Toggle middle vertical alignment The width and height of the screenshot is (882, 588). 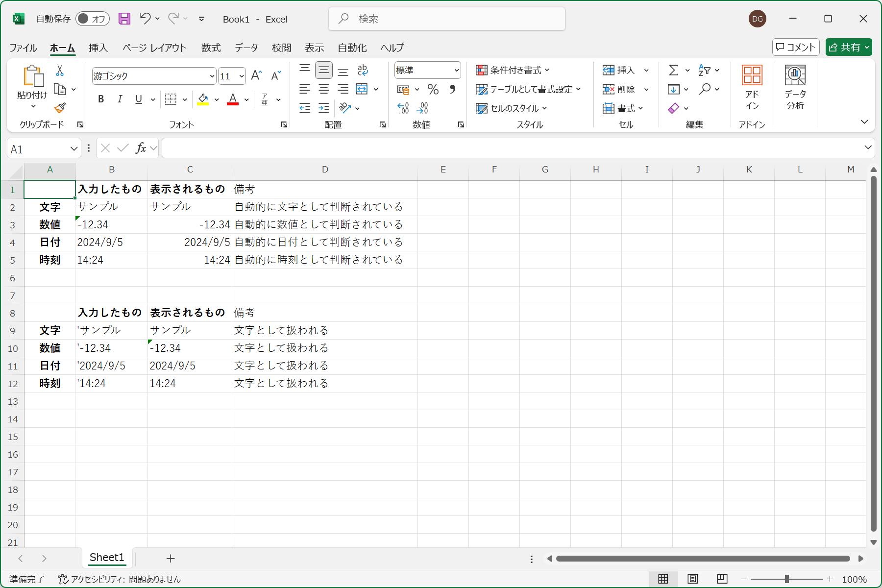(324, 70)
